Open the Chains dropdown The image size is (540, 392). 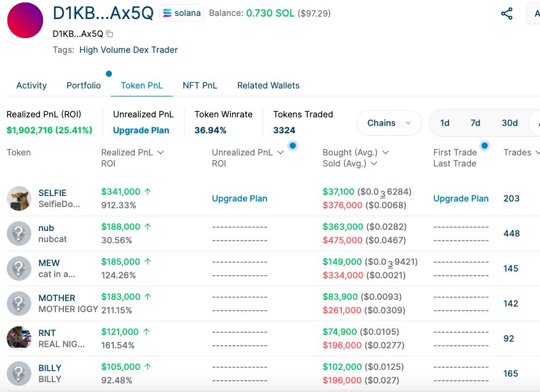[389, 123]
